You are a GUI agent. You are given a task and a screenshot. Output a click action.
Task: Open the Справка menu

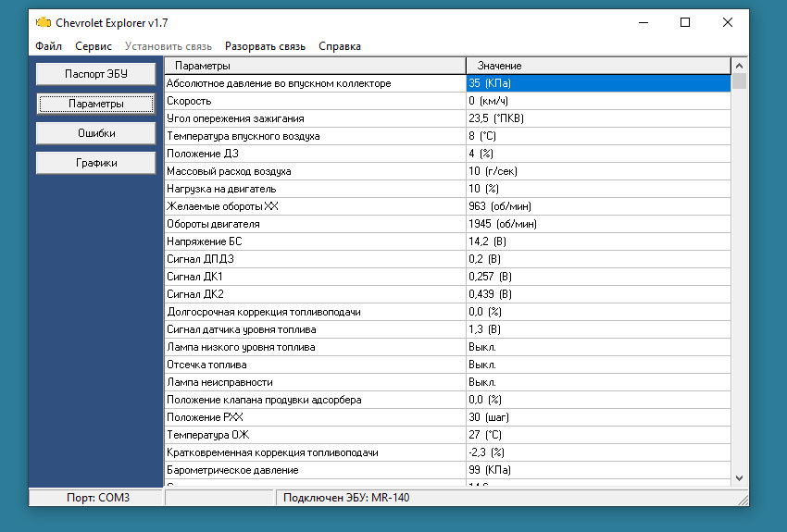(x=340, y=46)
